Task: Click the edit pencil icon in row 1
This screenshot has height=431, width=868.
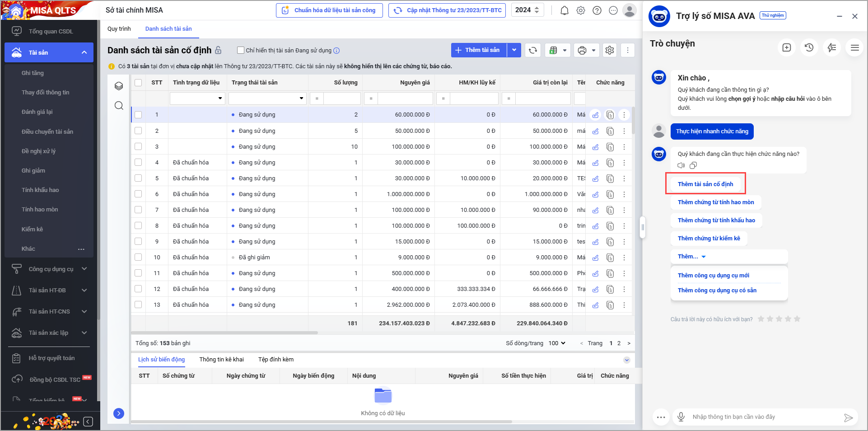Action: coord(596,115)
